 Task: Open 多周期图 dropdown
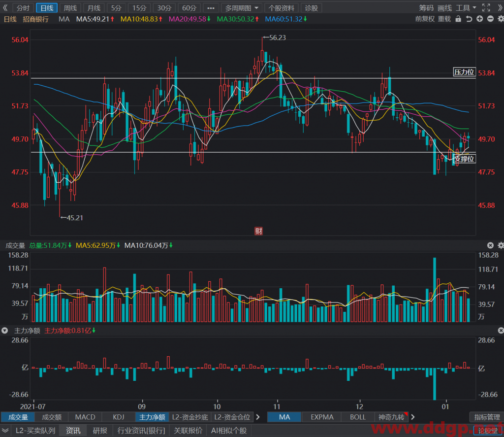pos(241,8)
